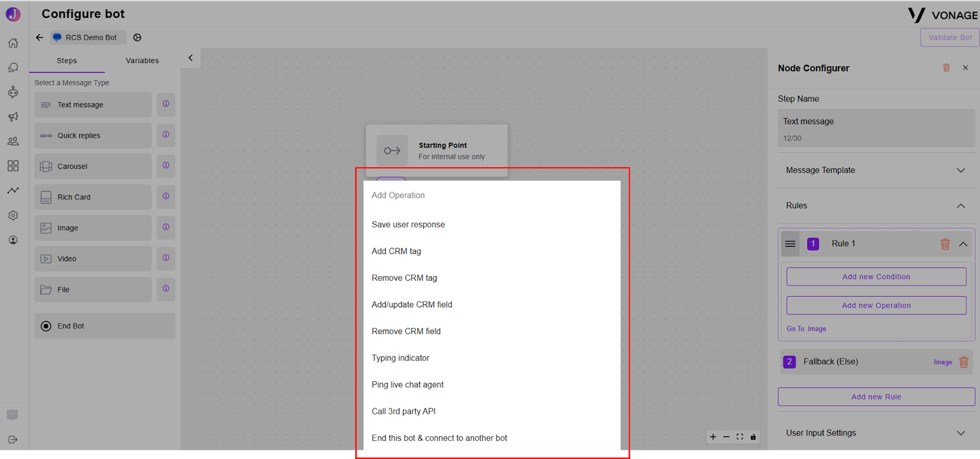Collapse the Rules section
Viewport: 980px width, 459px height.
point(961,206)
